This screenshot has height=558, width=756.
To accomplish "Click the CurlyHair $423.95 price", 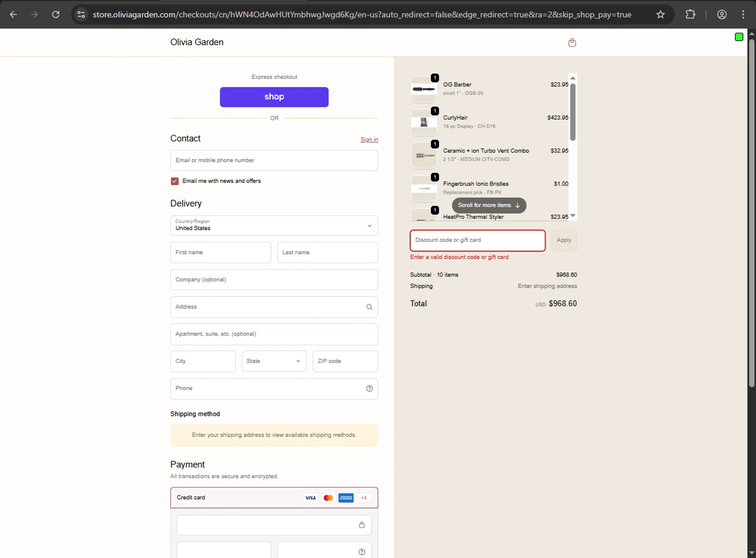I will tap(558, 117).
